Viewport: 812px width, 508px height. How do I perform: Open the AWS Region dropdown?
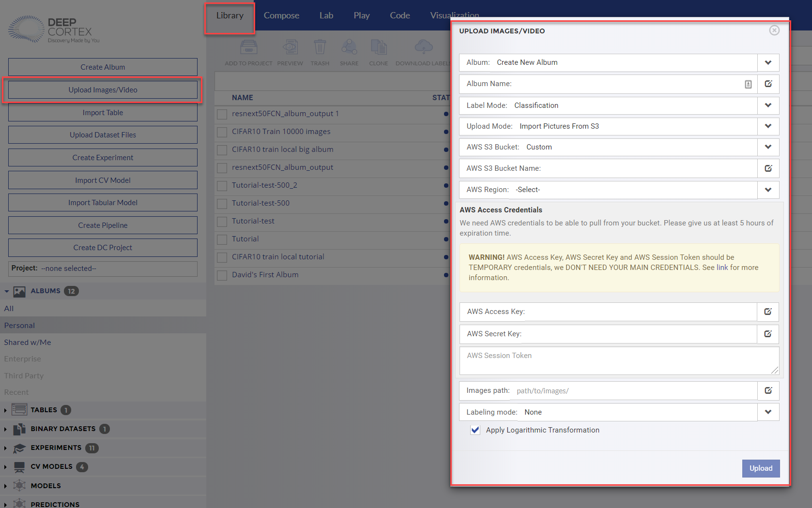tap(768, 190)
